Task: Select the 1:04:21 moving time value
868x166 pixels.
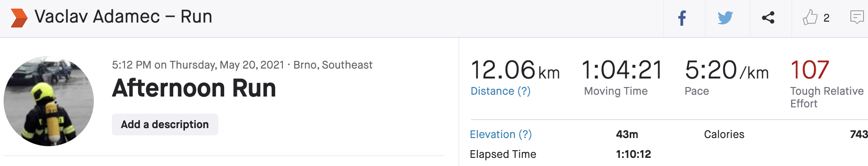Action: [x=622, y=70]
